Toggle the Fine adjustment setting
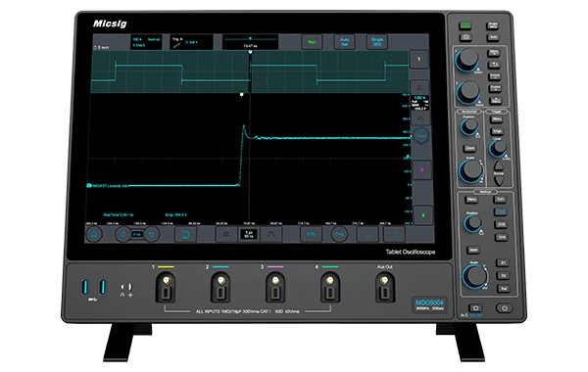 coord(137,235)
